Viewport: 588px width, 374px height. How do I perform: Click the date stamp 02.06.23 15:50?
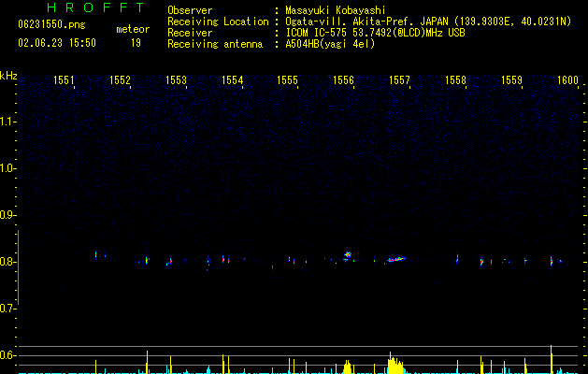[57, 43]
